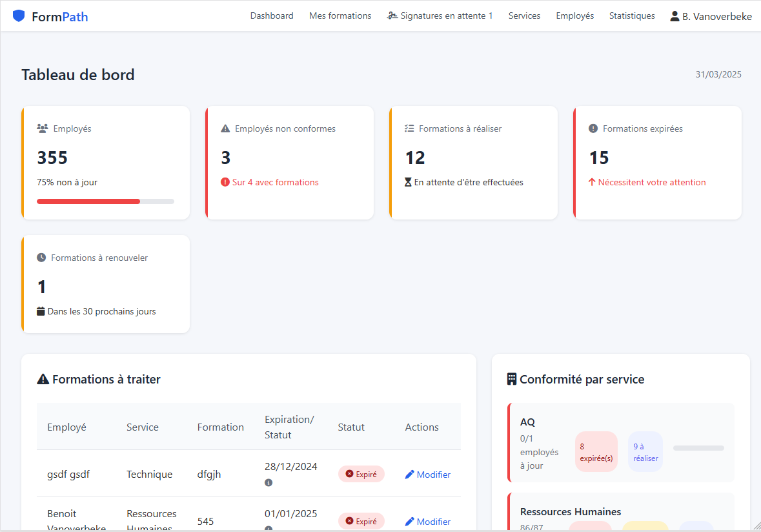Click the clock icon on Formations à renouveler
This screenshot has width=761, height=532.
click(x=41, y=258)
